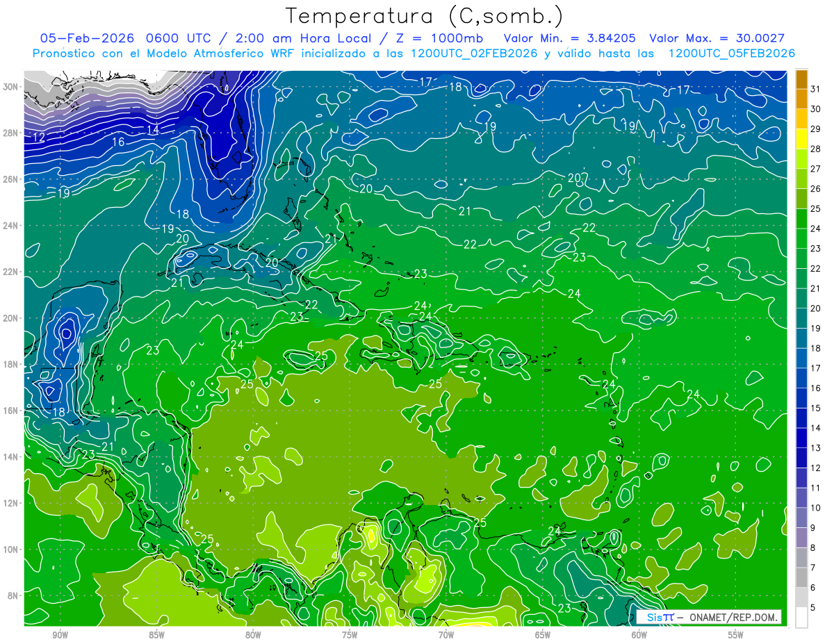Click the legend value "17" on the color scale
Viewport: 834px width, 644px height.
tap(816, 368)
